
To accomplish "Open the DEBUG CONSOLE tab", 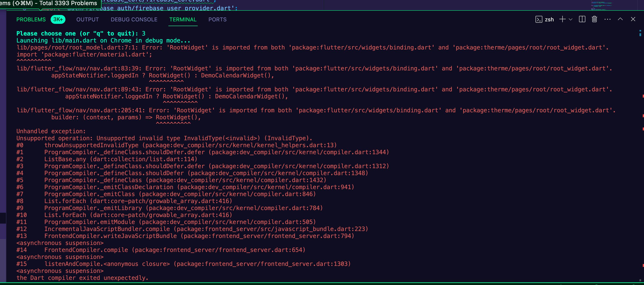I will click(x=134, y=20).
